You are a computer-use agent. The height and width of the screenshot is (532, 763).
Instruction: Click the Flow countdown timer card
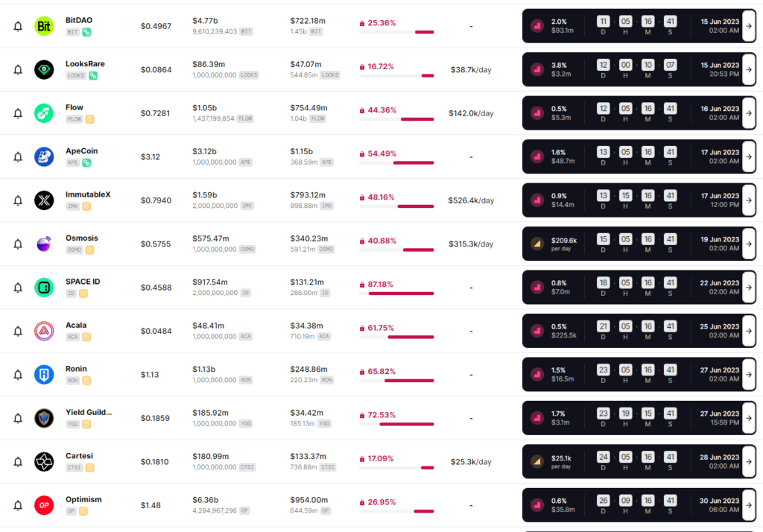coord(637,113)
